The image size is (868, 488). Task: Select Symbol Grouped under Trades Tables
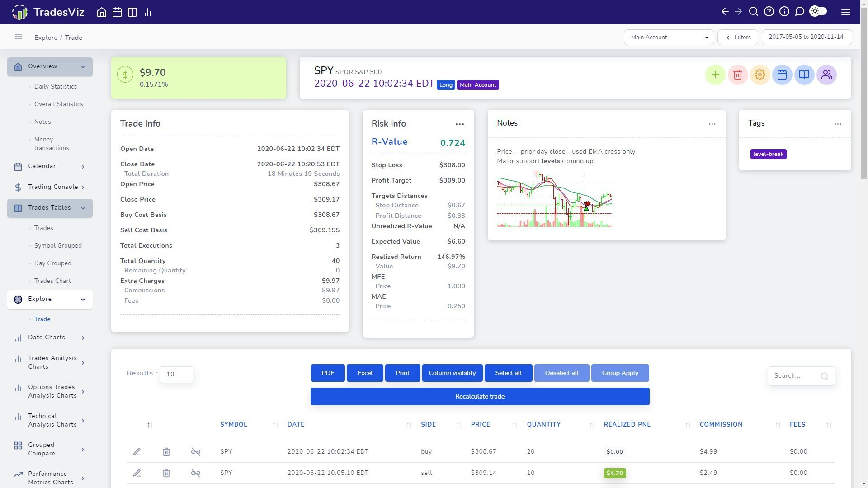(58, 246)
